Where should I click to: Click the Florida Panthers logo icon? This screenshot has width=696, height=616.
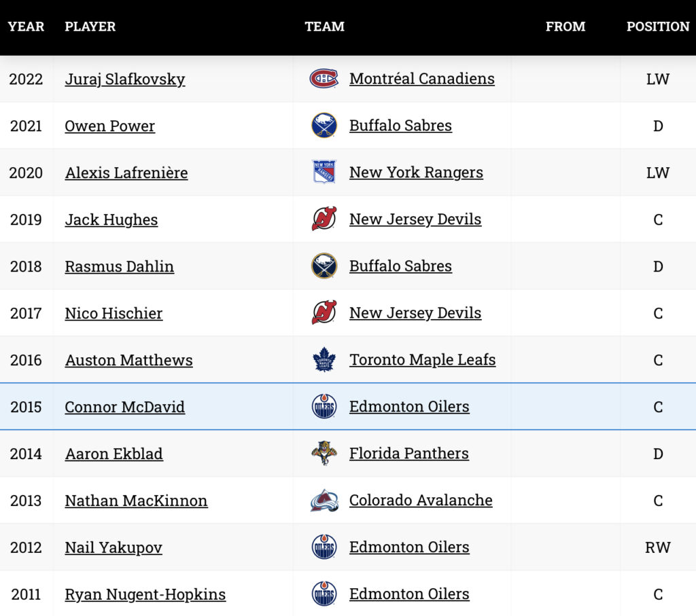pyautogui.click(x=324, y=454)
